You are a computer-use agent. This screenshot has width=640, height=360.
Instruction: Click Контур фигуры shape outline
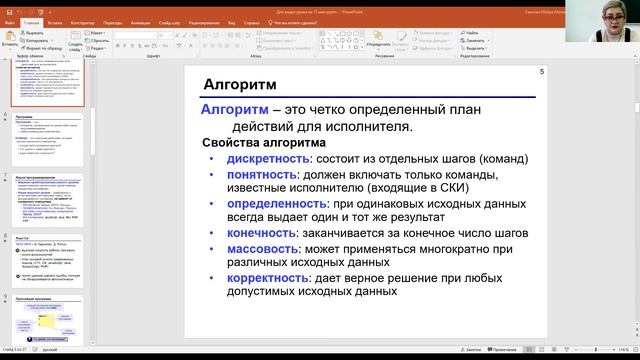pos(432,40)
